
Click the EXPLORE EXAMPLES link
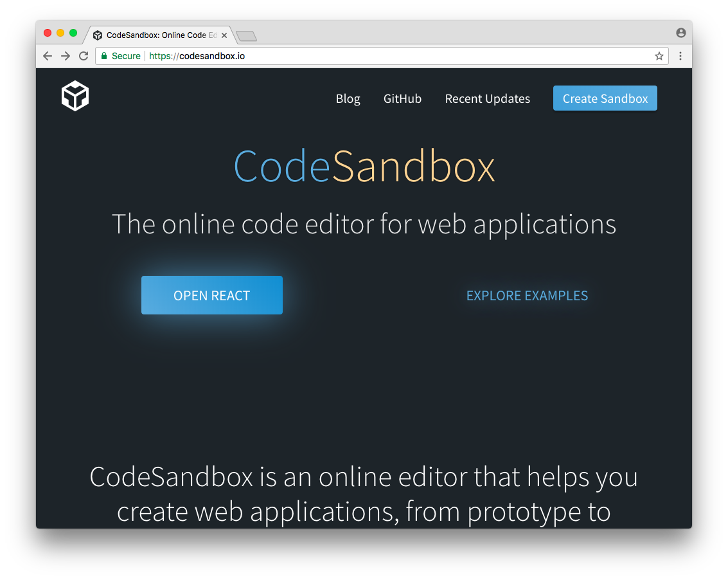[x=527, y=296]
